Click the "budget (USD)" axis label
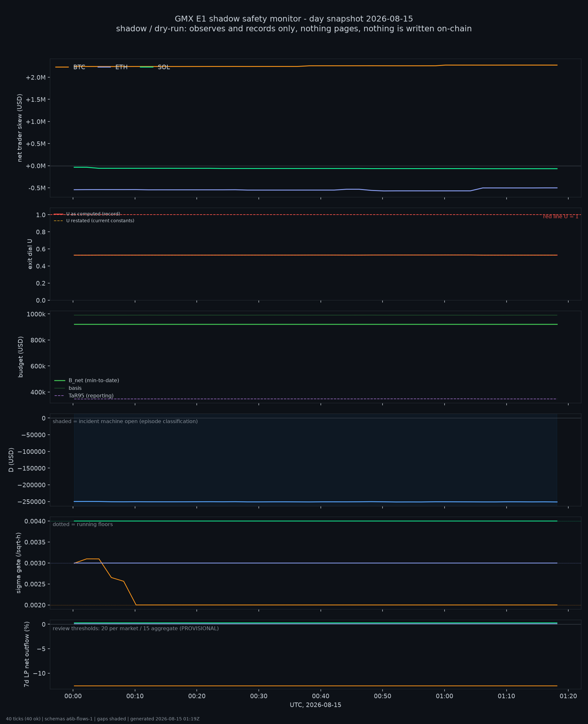The height and width of the screenshot is (724, 588). (x=21, y=357)
